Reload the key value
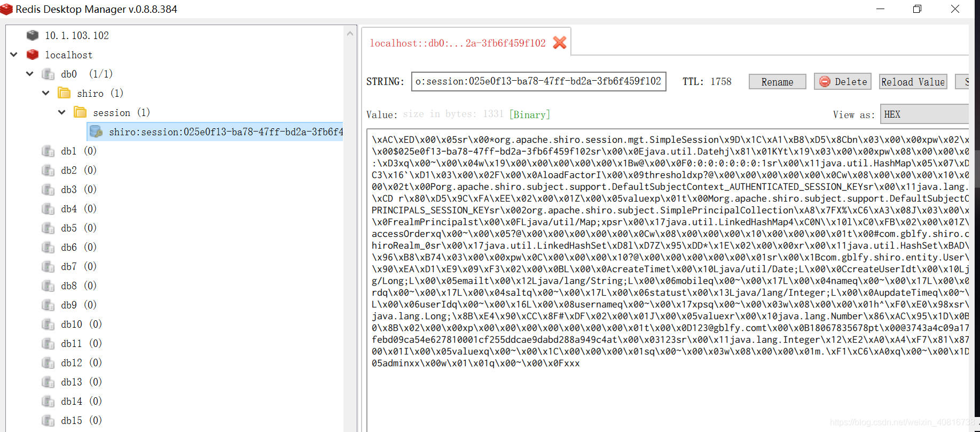The image size is (980, 432). click(x=913, y=82)
